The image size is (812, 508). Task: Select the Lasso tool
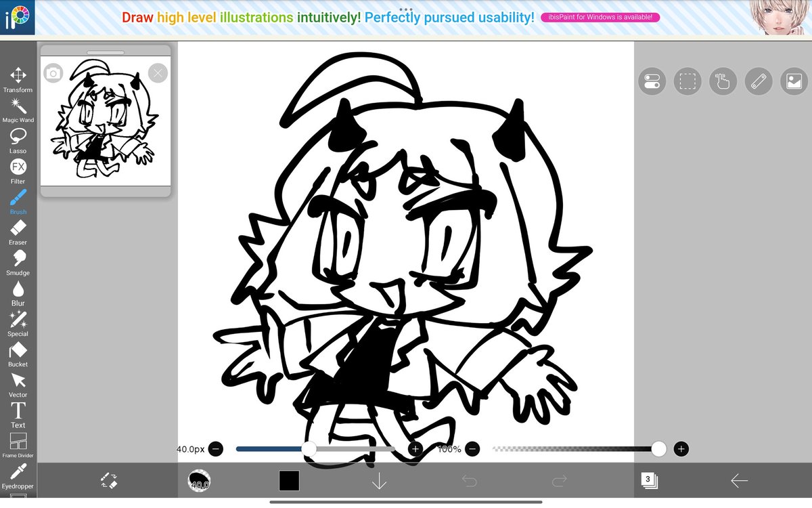click(18, 141)
